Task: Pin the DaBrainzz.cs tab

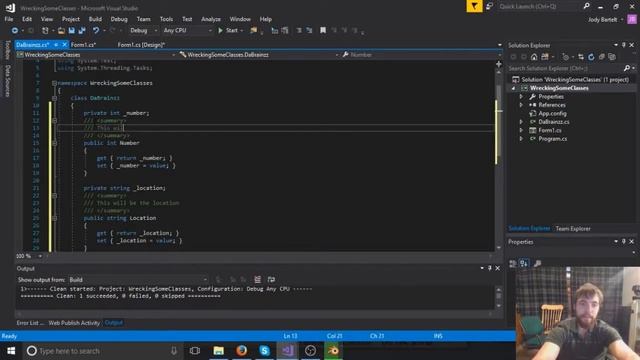Action: point(56,45)
